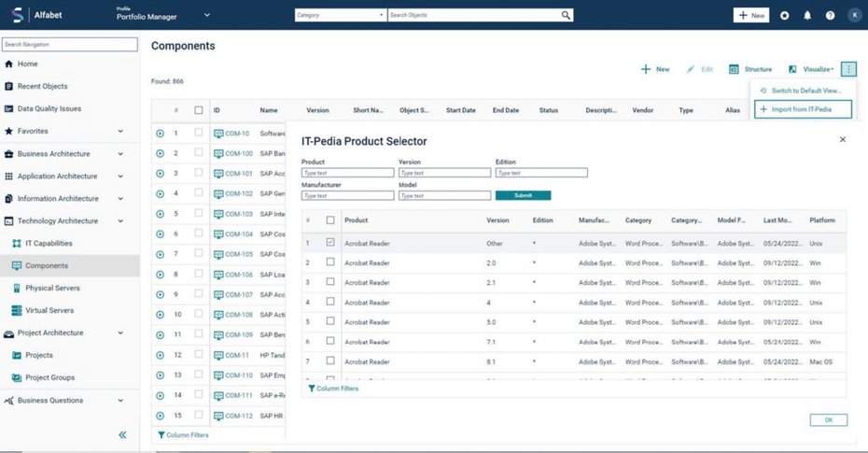Click the Submit button

523,195
